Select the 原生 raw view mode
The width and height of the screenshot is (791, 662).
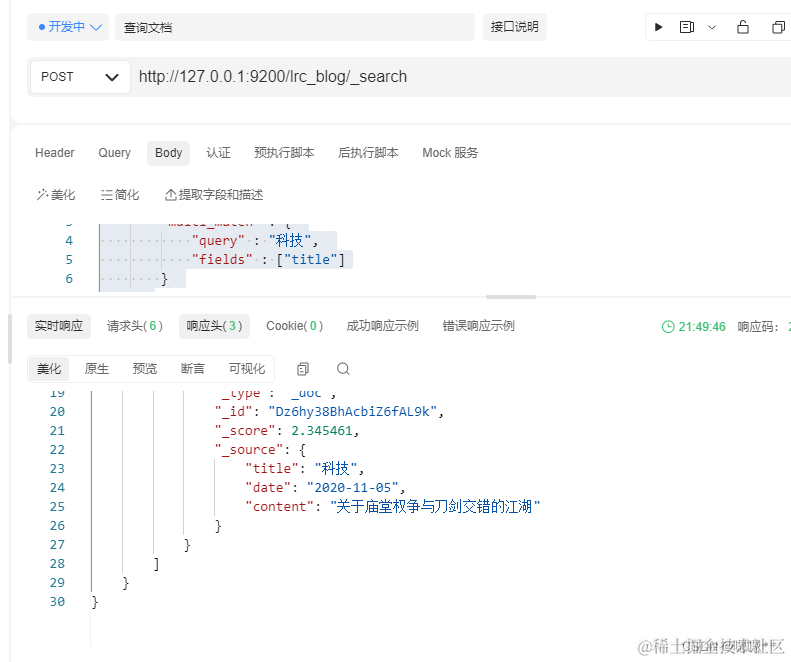click(x=97, y=369)
